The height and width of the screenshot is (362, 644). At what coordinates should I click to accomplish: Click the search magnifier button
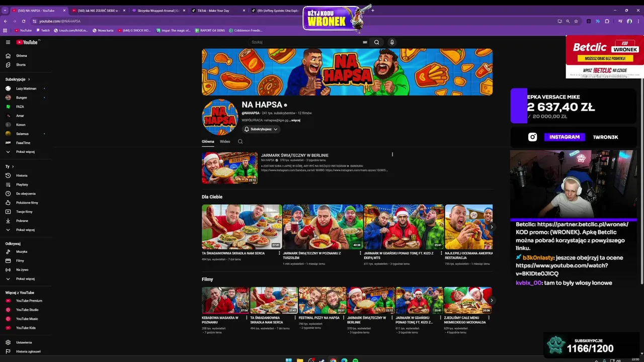(376, 42)
